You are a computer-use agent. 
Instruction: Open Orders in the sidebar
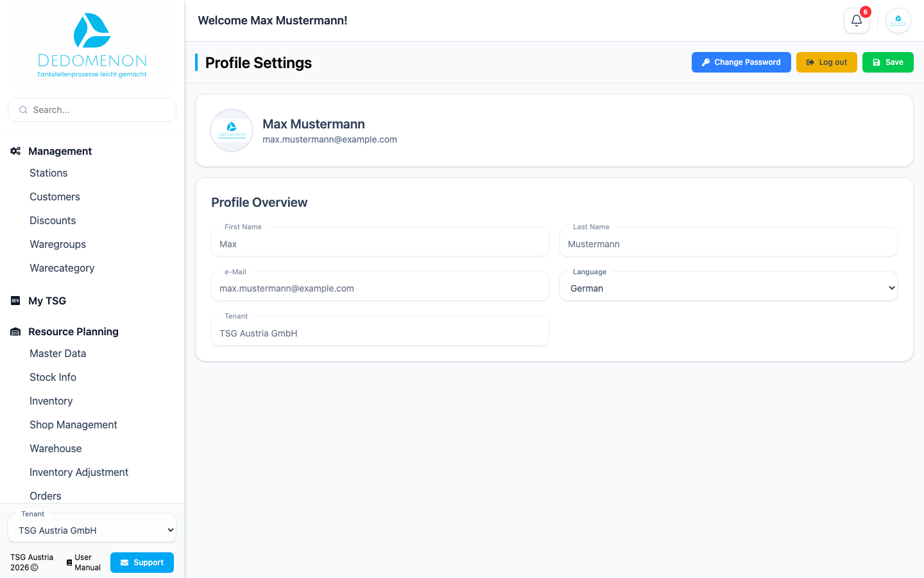[46, 496]
